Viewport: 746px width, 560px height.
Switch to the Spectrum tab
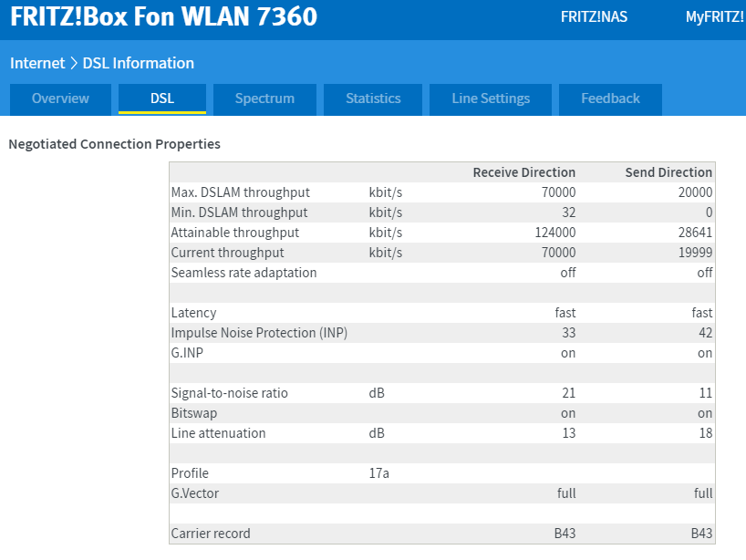pyautogui.click(x=264, y=99)
